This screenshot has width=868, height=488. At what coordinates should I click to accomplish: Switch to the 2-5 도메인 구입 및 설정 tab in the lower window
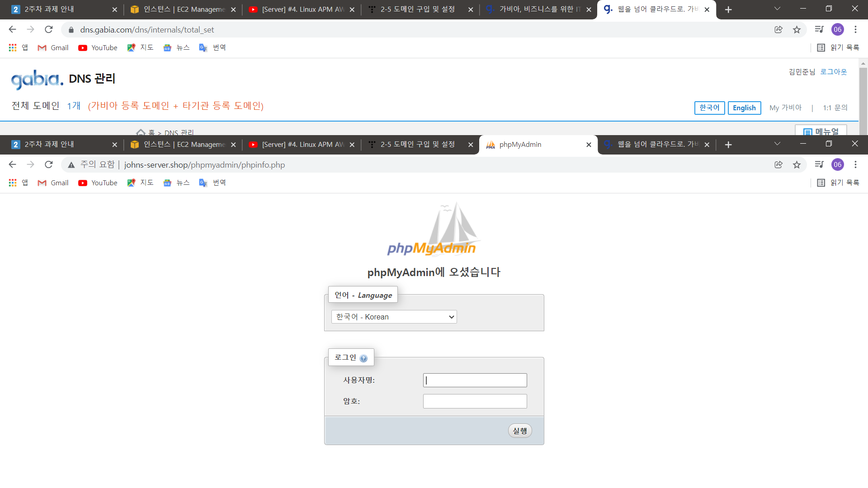417,144
